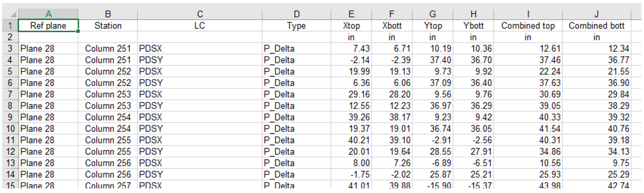Screen dimensions: 644x193
Task: Select the P_Delta cell in row 9
Action: pos(279,117)
